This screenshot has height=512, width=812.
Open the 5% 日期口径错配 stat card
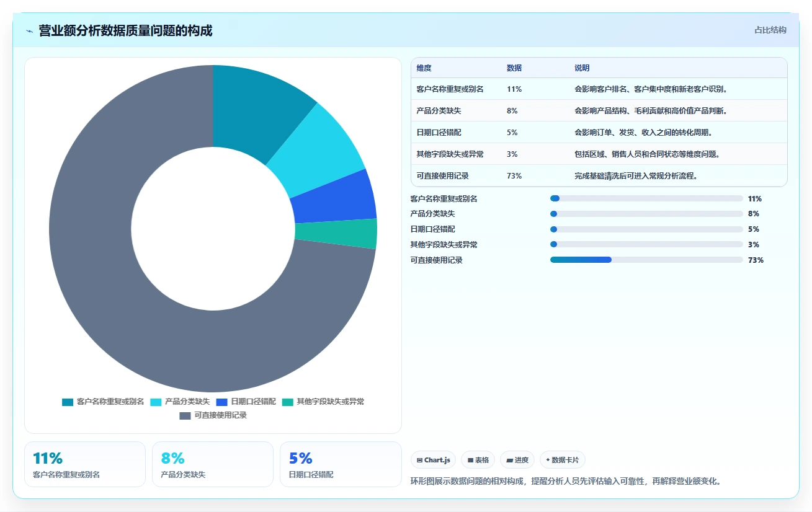(x=341, y=464)
